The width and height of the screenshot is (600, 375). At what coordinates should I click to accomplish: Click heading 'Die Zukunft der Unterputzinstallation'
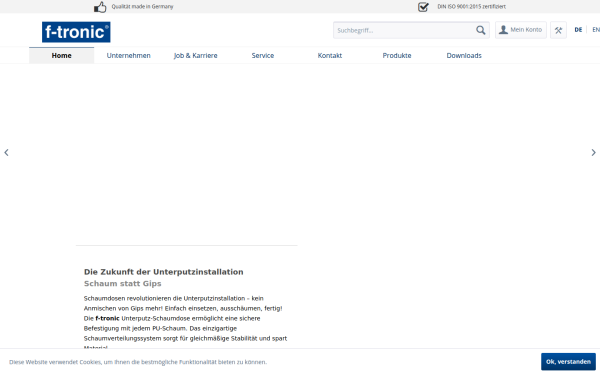point(164,272)
